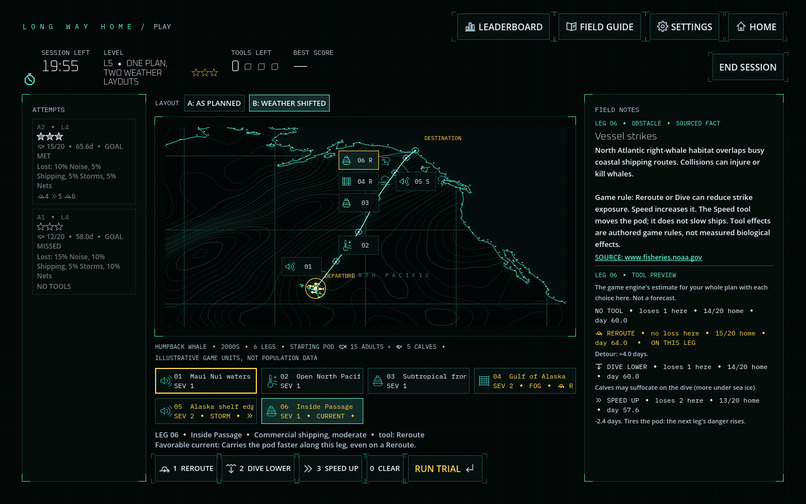Screen dimensions: 806x504
Task: Click the Vessel strikes heading
Action: 626,136
